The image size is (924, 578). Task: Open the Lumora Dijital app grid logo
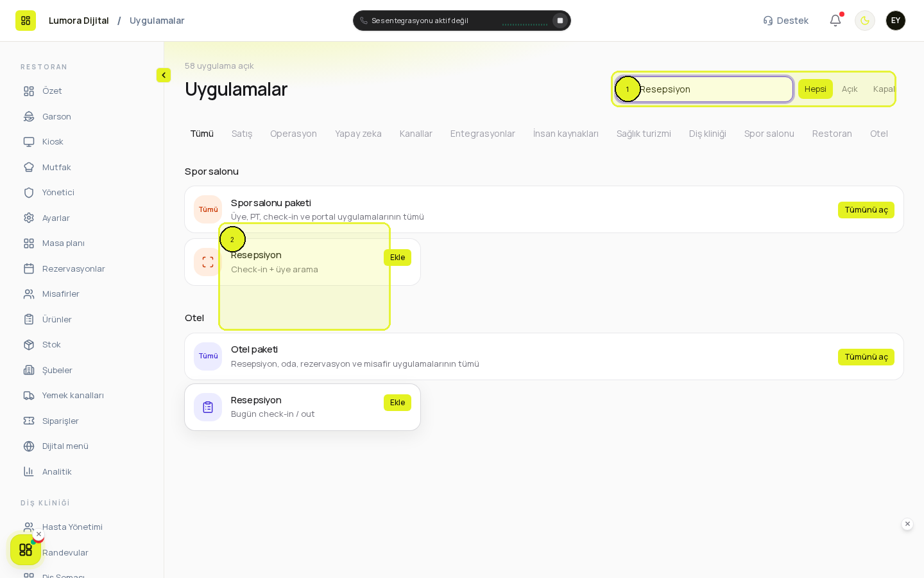coord(26,21)
